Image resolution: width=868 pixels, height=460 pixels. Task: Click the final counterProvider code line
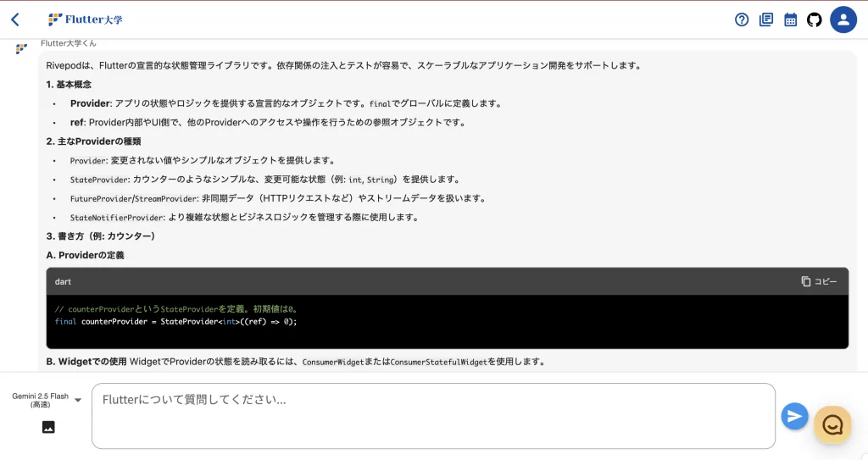[175, 321]
